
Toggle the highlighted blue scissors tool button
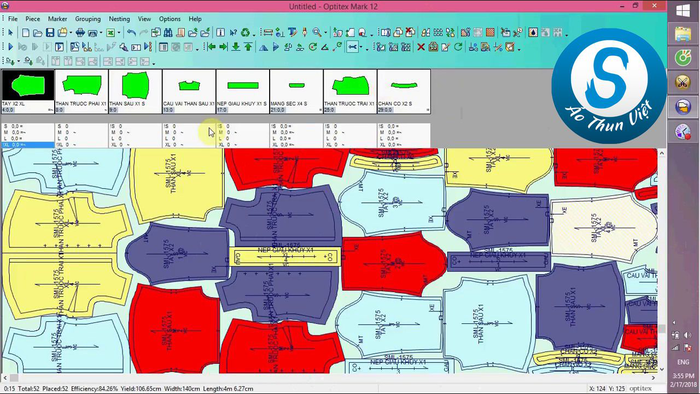353,47
